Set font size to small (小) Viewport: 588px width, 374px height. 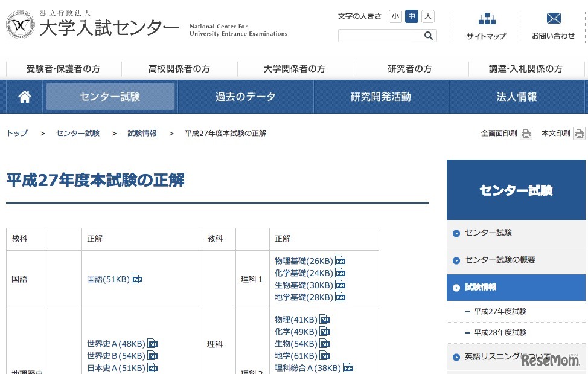click(395, 16)
